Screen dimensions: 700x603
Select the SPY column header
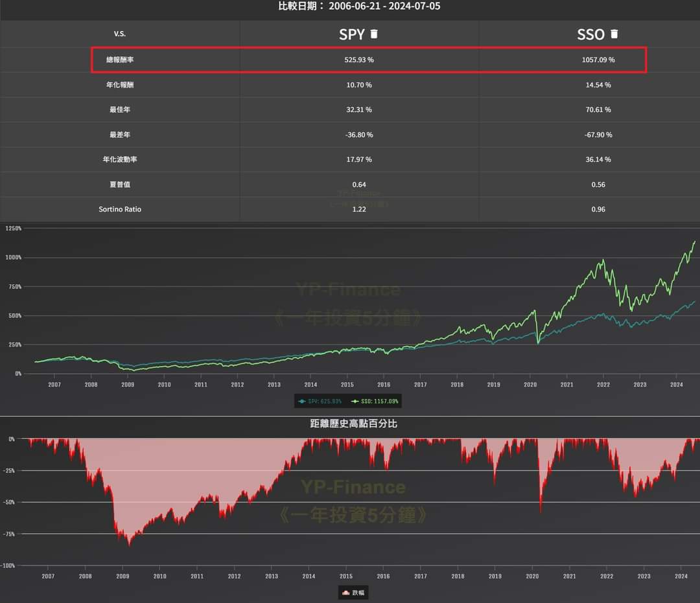pos(351,34)
